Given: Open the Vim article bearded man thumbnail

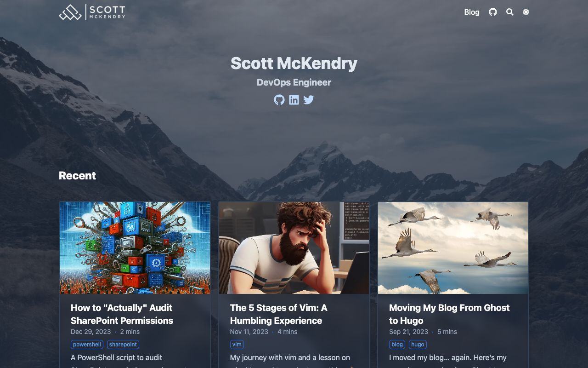Looking at the screenshot, I should tap(294, 248).
